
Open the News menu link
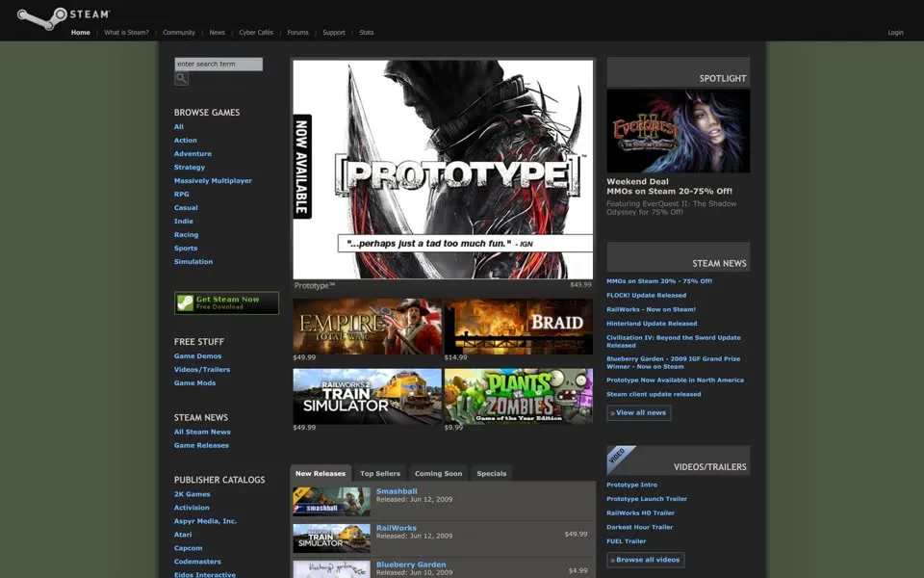217,33
